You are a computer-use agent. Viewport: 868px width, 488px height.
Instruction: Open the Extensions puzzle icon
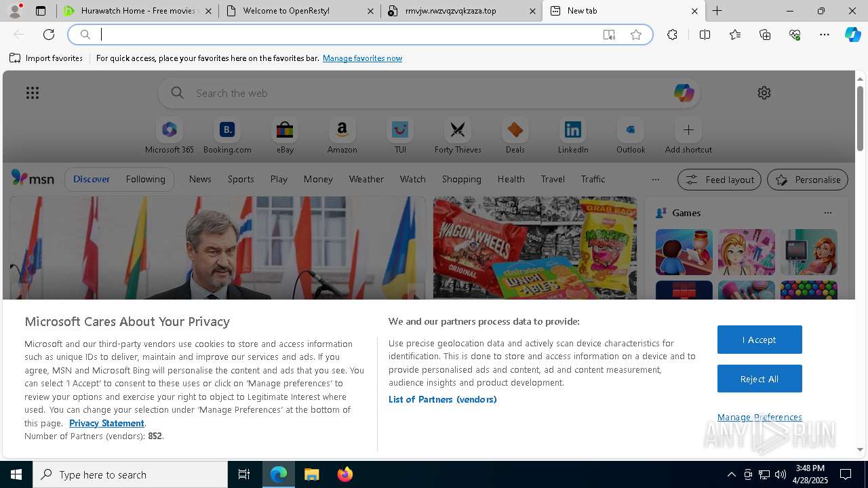(x=672, y=35)
